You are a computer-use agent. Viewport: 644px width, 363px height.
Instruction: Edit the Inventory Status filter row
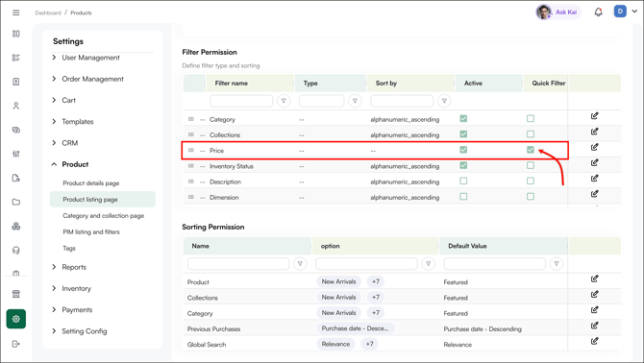594,163
